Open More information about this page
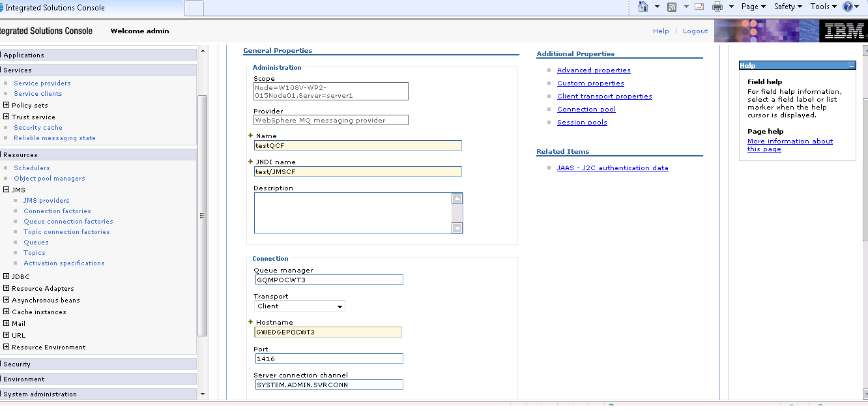The height and width of the screenshot is (412, 868). coord(790,145)
